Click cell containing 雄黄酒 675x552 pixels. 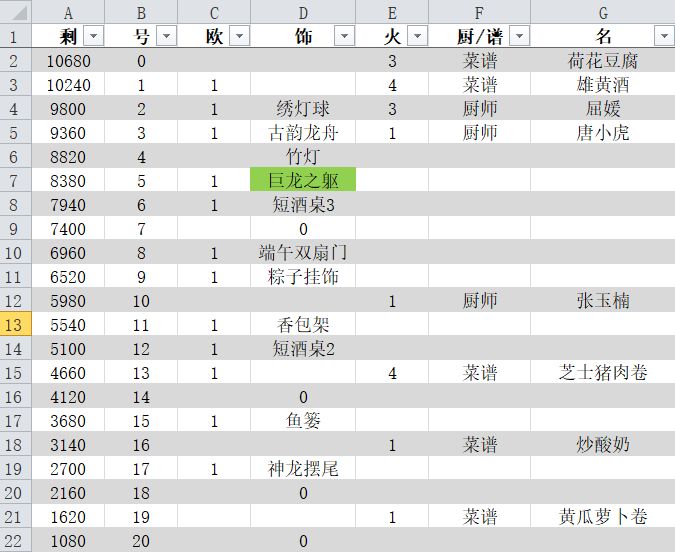coord(603,84)
